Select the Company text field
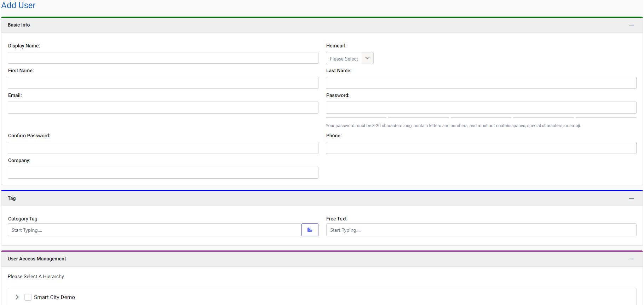The image size is (644, 305). [163, 173]
